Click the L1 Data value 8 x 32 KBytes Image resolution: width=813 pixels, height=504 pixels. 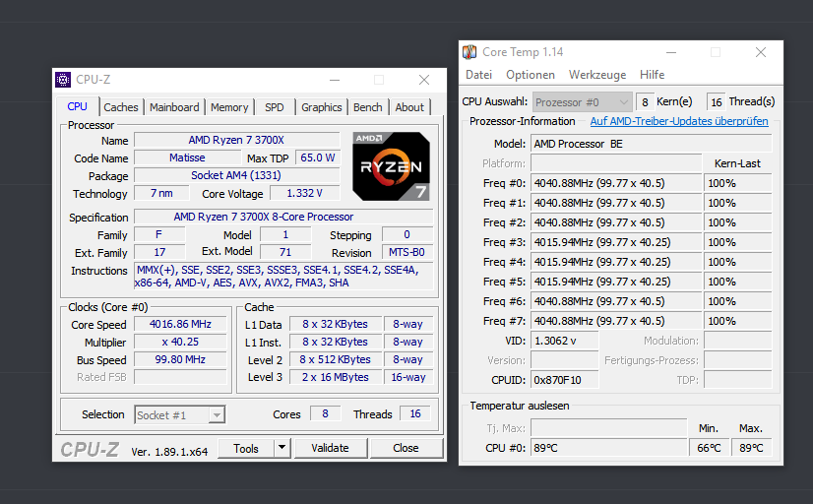[336, 324]
